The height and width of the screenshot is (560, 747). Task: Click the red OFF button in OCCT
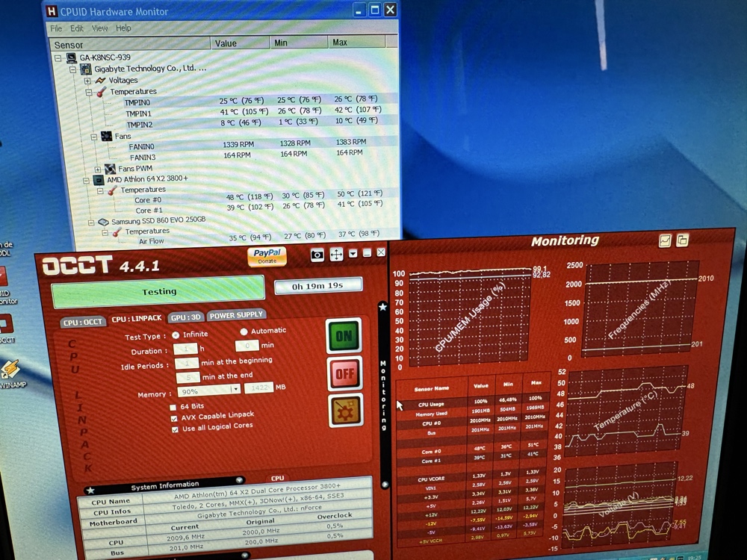tap(345, 373)
